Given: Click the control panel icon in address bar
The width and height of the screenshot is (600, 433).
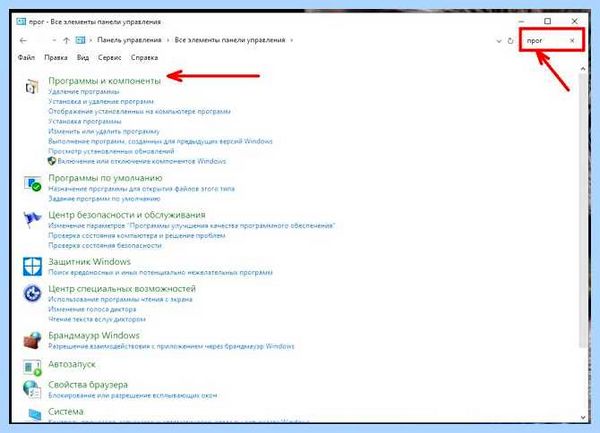Looking at the screenshot, I should tap(80, 40).
